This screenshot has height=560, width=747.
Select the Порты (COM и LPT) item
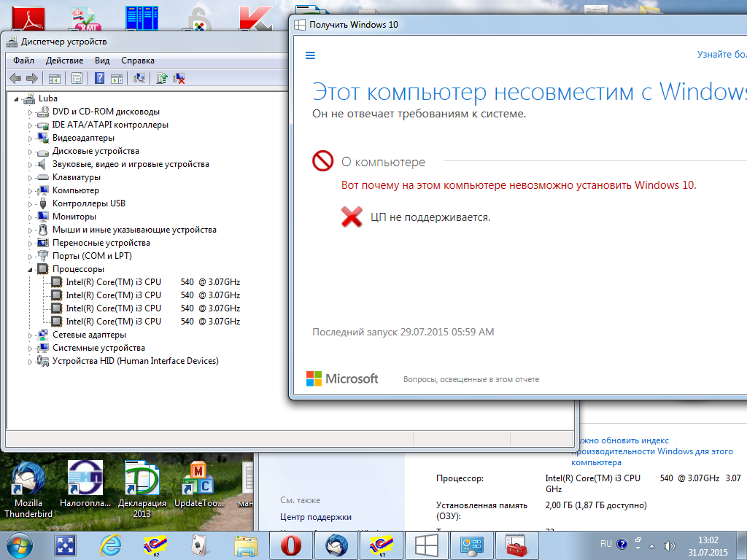point(92,256)
